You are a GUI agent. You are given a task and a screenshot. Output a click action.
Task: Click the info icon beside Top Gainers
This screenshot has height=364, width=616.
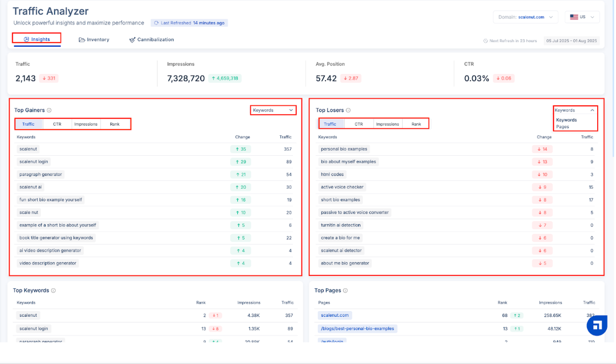(49, 110)
